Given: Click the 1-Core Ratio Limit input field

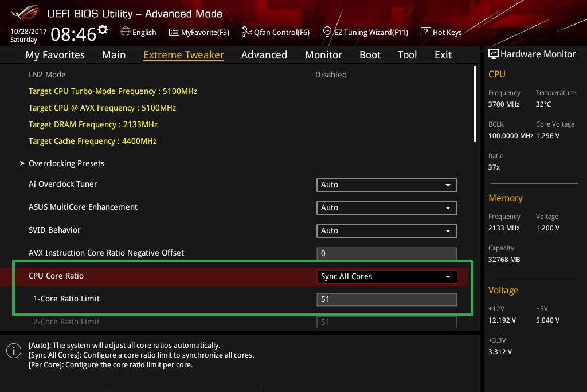Looking at the screenshot, I should coord(387,300).
